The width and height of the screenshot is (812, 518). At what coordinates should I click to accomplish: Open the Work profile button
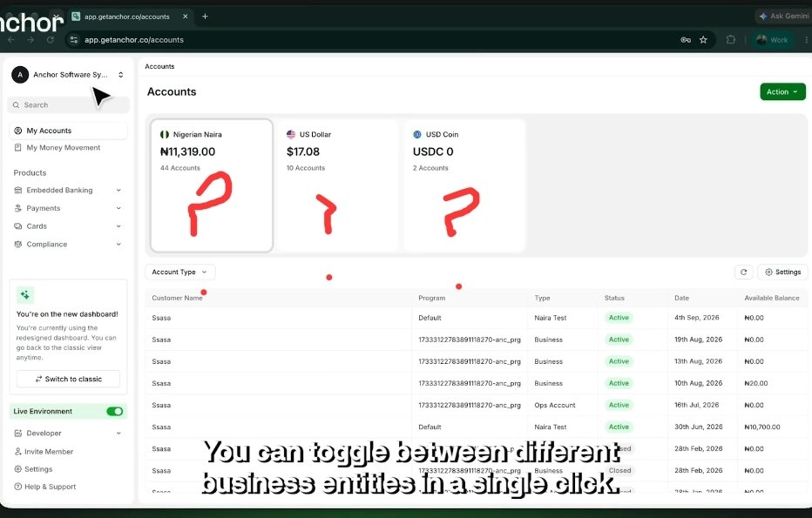tap(773, 40)
